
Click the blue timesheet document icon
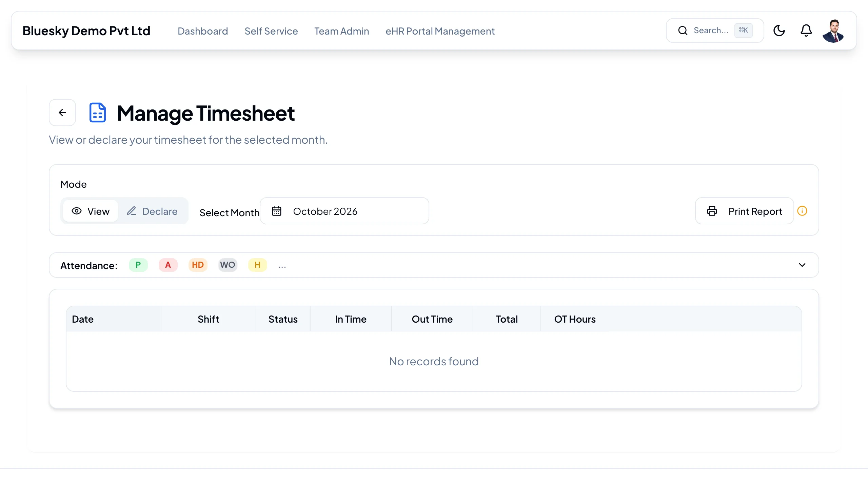tap(98, 113)
